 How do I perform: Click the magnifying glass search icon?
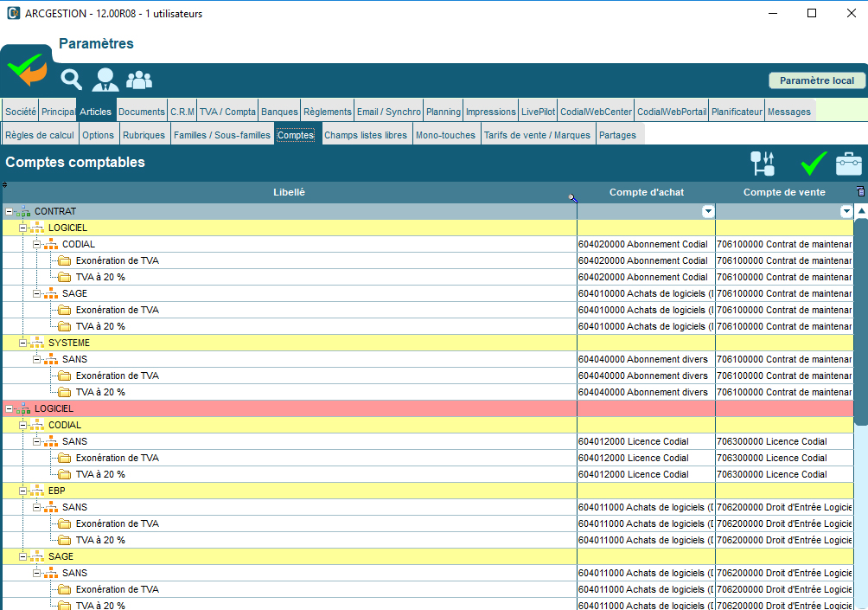[x=71, y=80]
